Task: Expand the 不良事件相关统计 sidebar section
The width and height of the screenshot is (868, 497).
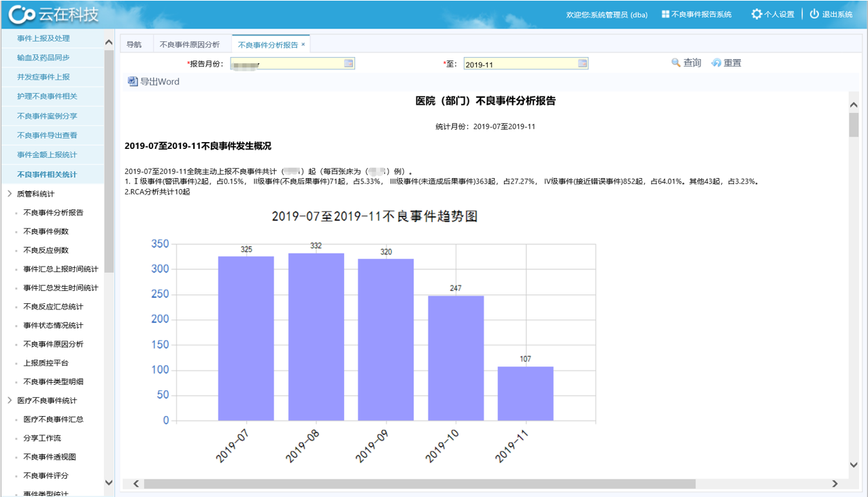Action: [47, 175]
